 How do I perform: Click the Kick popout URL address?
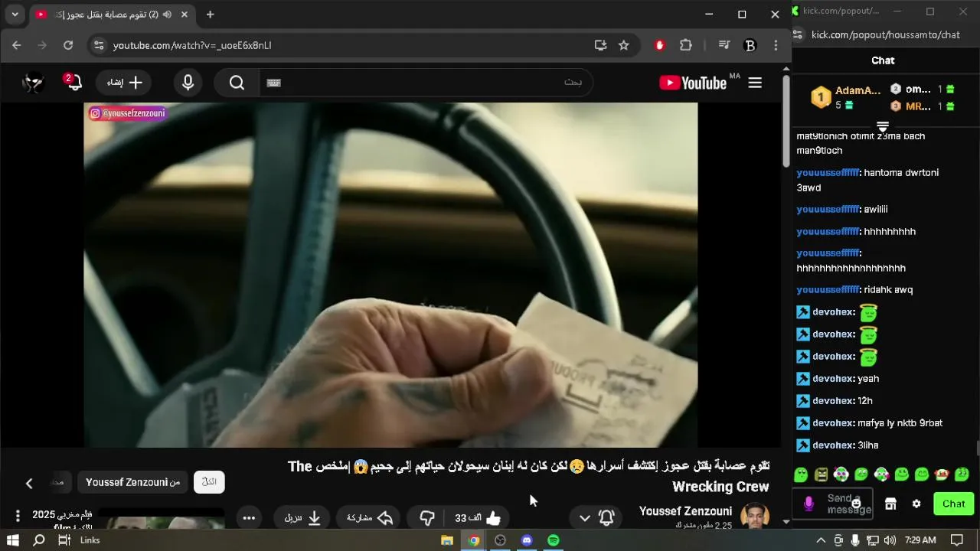coord(885,34)
